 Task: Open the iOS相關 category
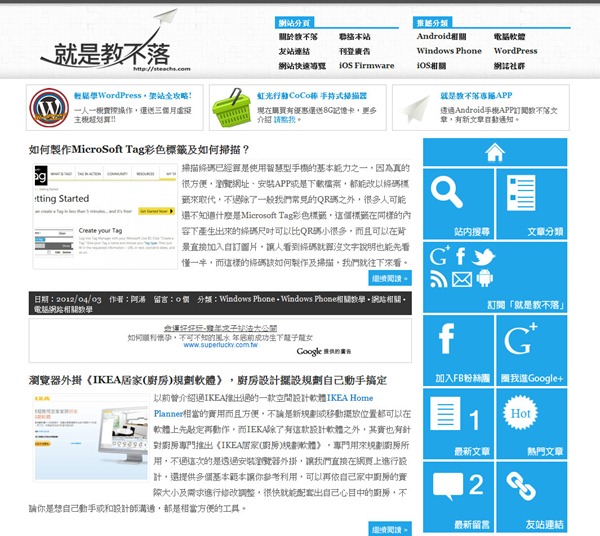(x=432, y=66)
